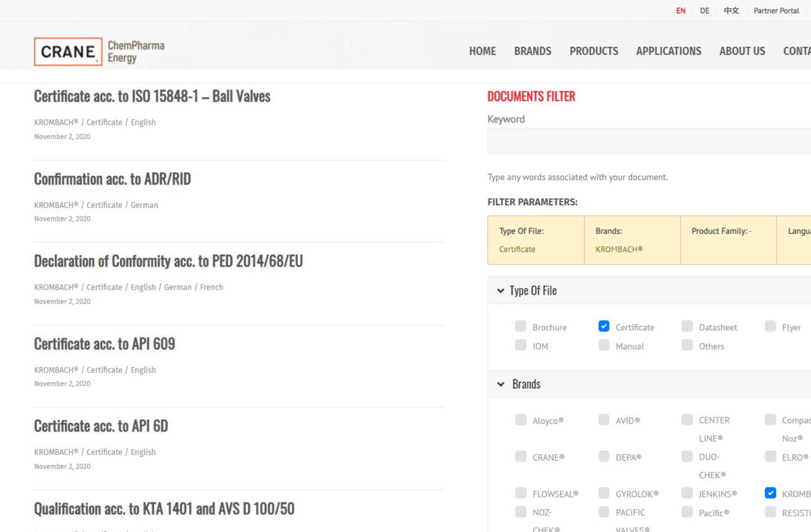This screenshot has width=811, height=532.
Task: Check the Datasheet file type
Action: (x=687, y=327)
